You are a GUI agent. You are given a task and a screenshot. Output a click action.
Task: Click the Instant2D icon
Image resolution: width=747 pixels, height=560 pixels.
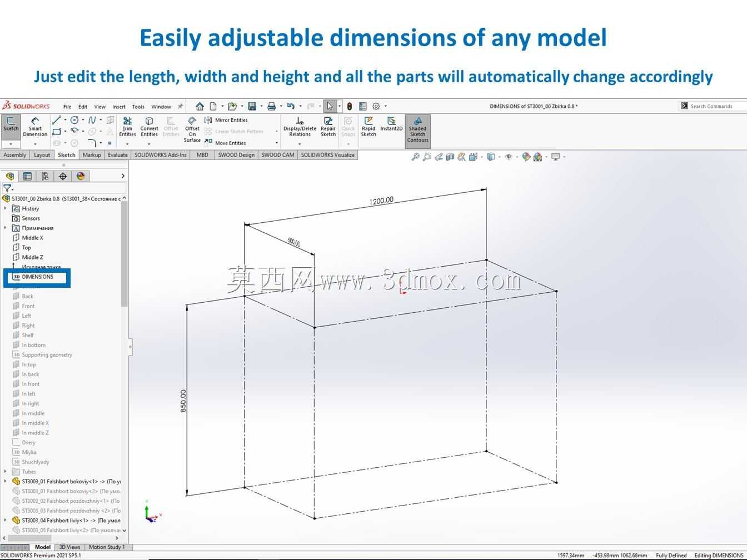(x=391, y=124)
